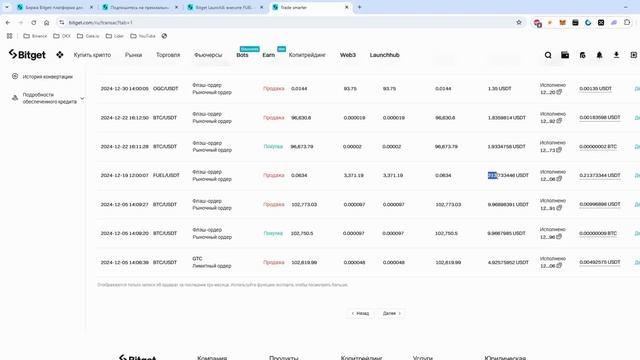Open the Фьючерсы menu

click(208, 55)
